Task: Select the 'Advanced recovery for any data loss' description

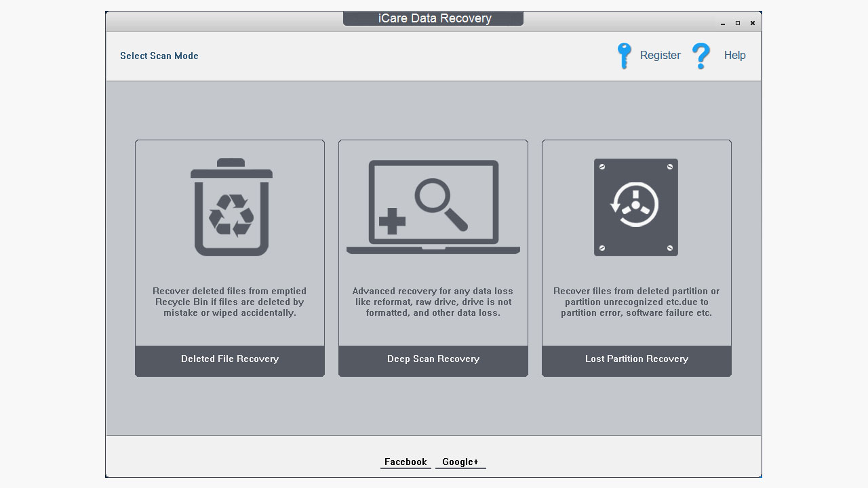Action: coord(433,302)
